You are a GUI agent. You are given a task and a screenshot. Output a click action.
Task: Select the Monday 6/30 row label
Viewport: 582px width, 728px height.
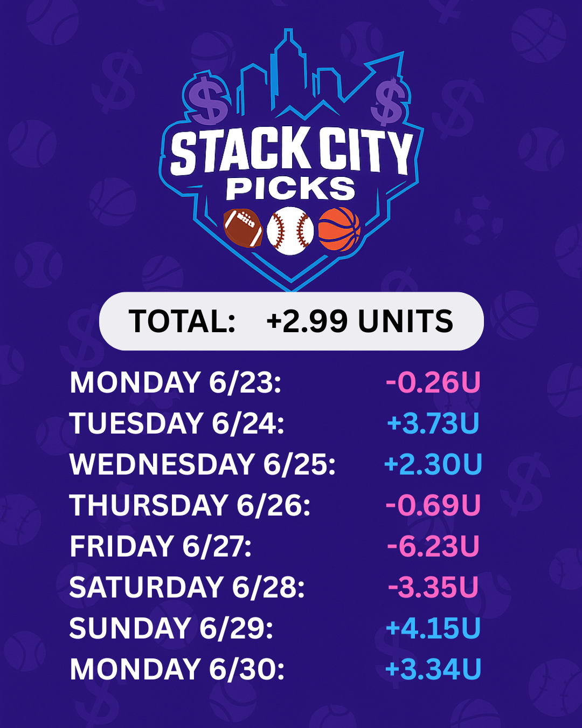(177, 669)
